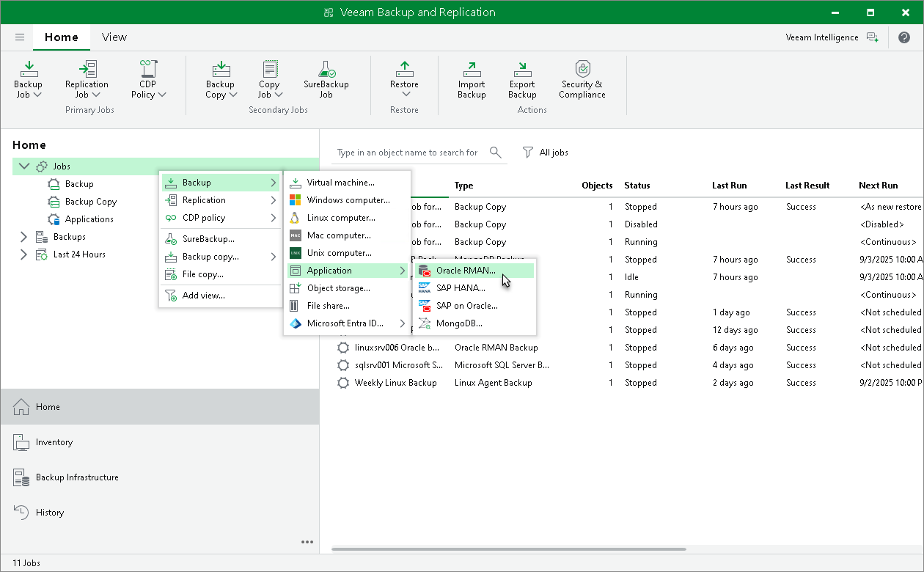The height and width of the screenshot is (572, 924).
Task: Open the CDP Policy ribbon dropdown
Action: [x=148, y=80]
